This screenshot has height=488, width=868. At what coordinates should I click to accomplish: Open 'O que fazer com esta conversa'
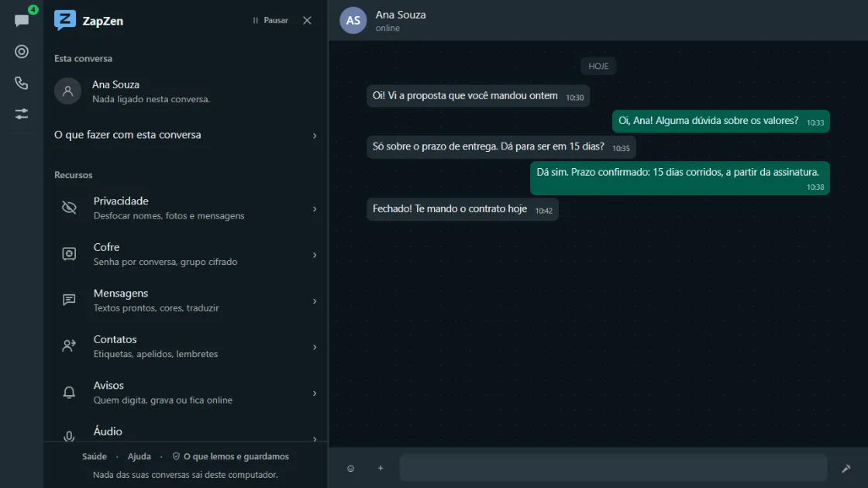(x=185, y=135)
